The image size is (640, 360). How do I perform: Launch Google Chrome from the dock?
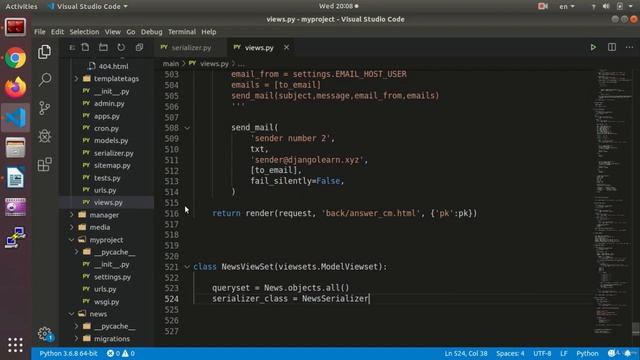pos(16,58)
